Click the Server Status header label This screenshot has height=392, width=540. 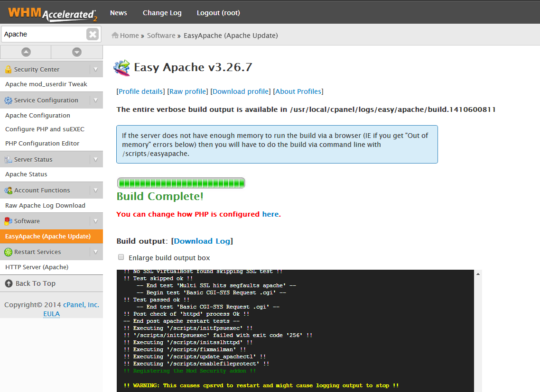pos(33,159)
